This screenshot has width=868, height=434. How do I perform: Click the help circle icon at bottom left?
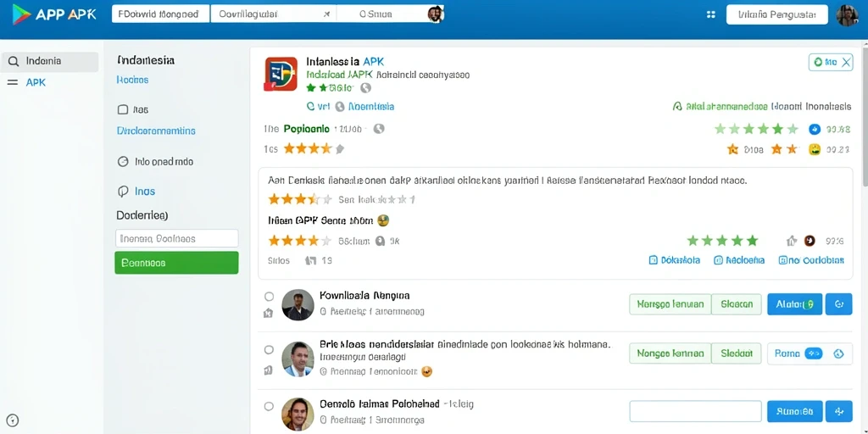pos(12,420)
